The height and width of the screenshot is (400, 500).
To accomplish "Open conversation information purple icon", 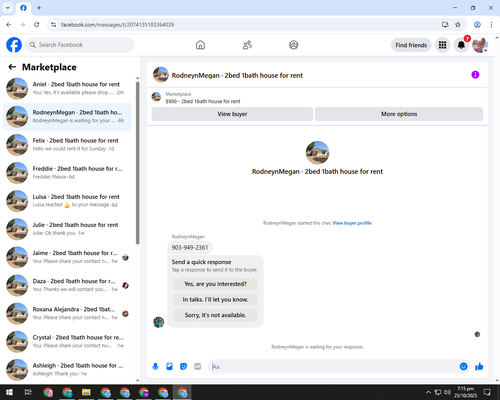I will 475,75.
